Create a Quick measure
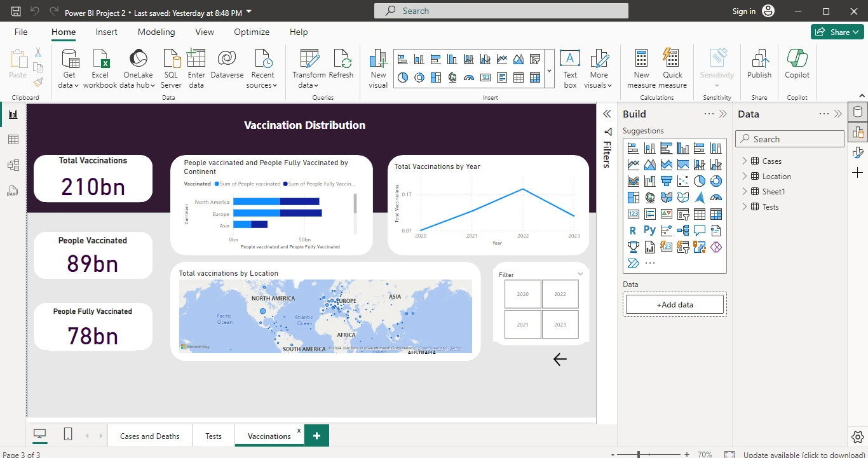The width and height of the screenshot is (868, 458). (672, 69)
